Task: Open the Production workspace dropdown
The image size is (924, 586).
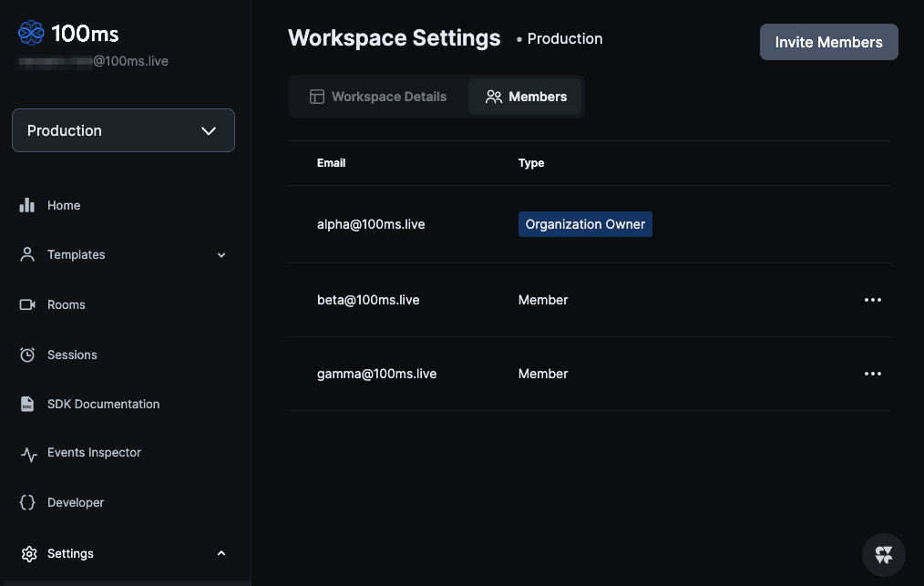Action: (x=123, y=130)
